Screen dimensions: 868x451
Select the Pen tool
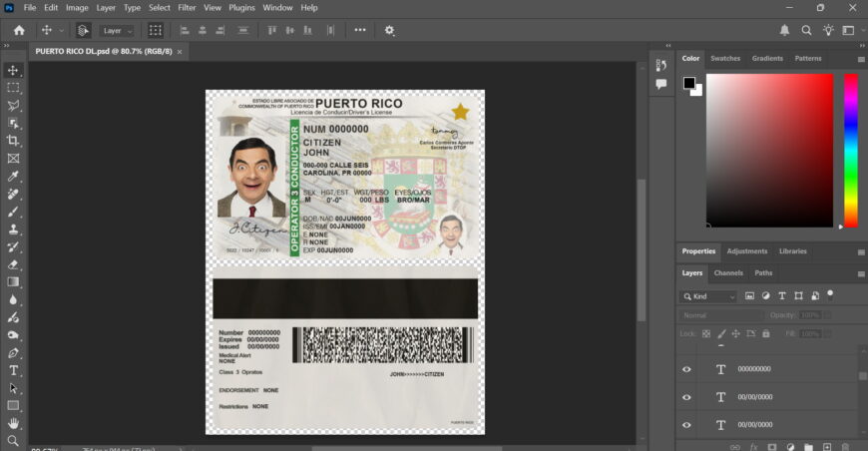click(13, 353)
